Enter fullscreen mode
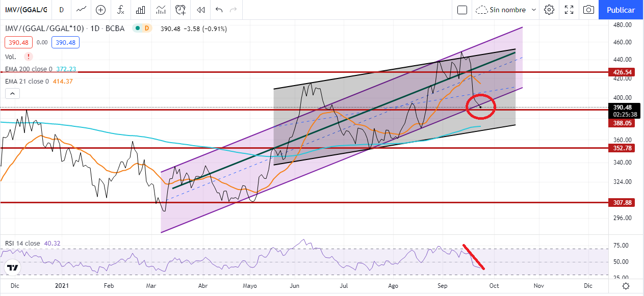Image resolution: width=644 pixels, height=296 pixels. pos(569,10)
